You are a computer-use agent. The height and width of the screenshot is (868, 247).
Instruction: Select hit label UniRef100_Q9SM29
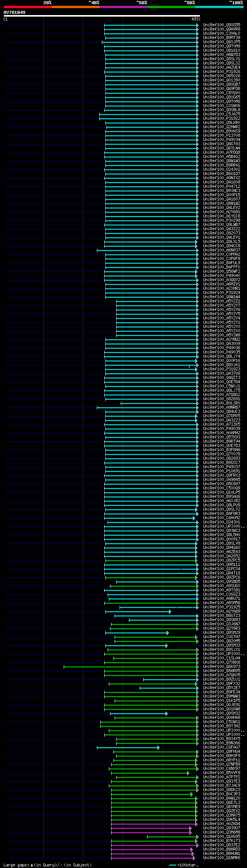[222, 632]
